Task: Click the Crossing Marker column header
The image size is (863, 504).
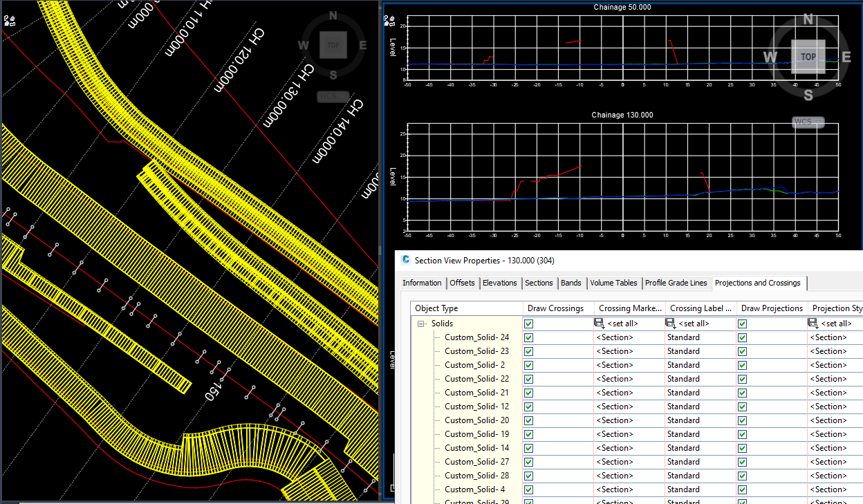Action: (x=629, y=308)
